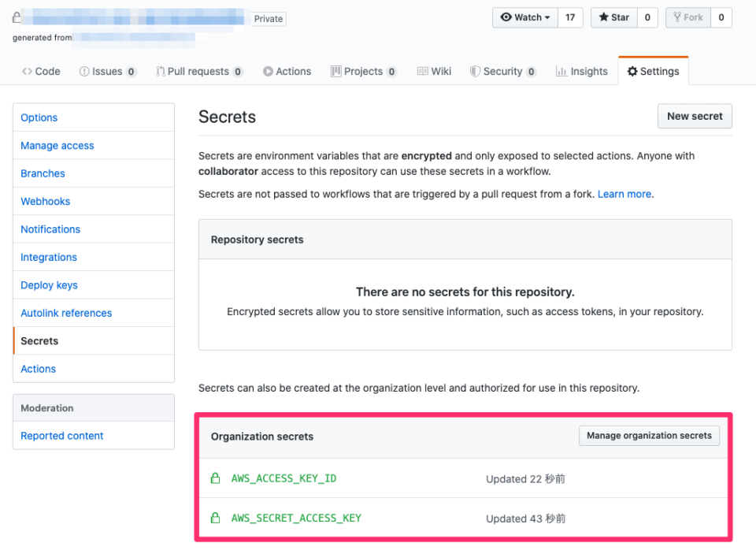Screen dimensions: 756x554
Task: Open the forks count next to Fork
Action: (x=721, y=17)
